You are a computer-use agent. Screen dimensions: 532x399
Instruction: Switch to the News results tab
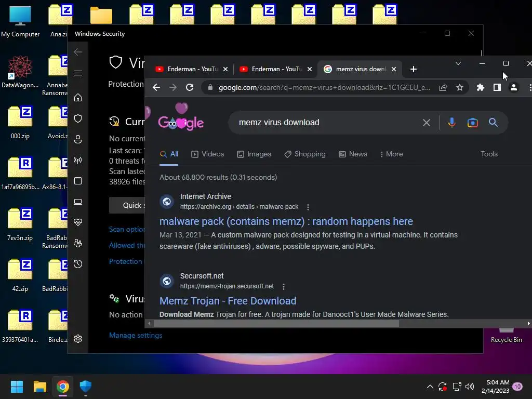coord(353,154)
